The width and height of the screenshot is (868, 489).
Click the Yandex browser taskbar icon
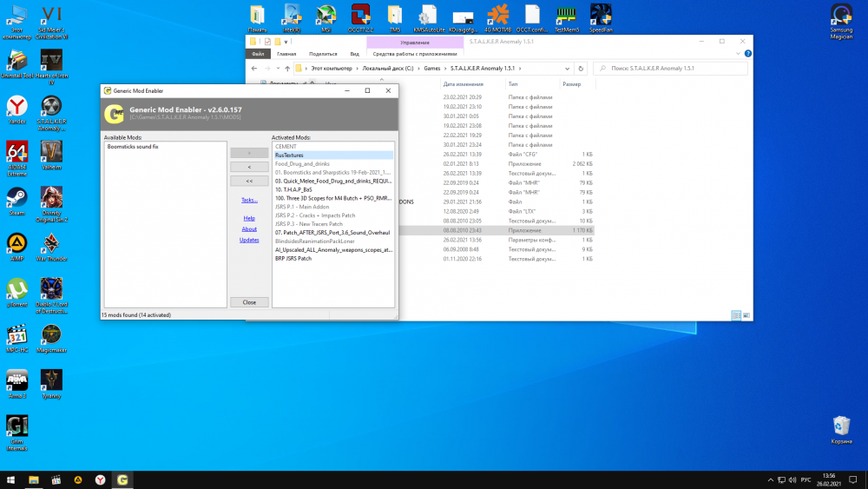coord(101,479)
